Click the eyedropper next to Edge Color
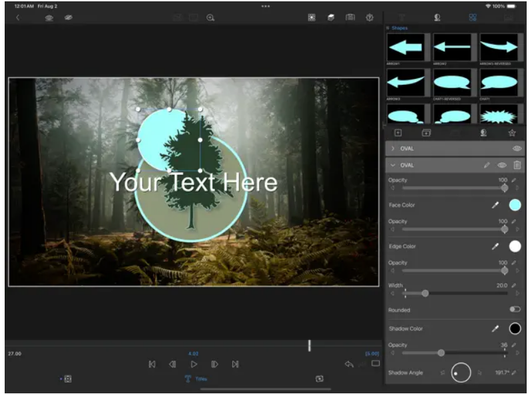532x394 pixels. pos(495,246)
